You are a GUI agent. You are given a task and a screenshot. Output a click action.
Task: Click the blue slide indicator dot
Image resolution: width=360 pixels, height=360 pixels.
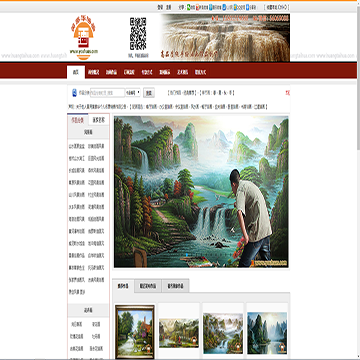click(x=187, y=255)
